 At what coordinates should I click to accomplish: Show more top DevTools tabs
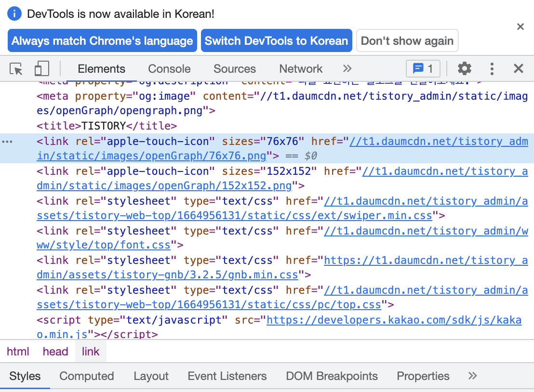click(347, 69)
